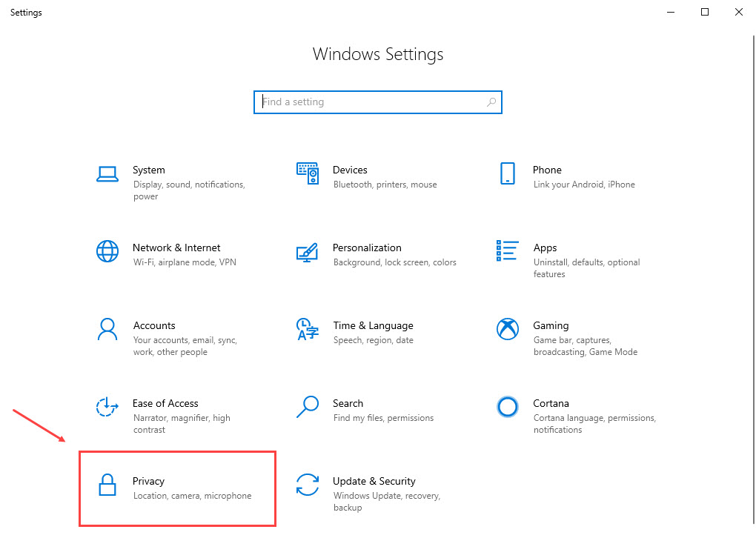Click 'Your accounts, email, sync' description

(185, 346)
